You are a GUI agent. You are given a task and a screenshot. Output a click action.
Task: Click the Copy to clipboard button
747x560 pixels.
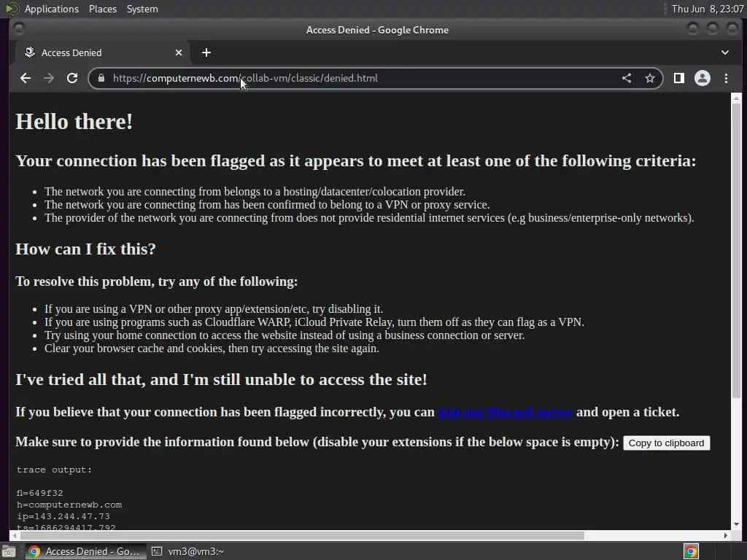(x=666, y=443)
